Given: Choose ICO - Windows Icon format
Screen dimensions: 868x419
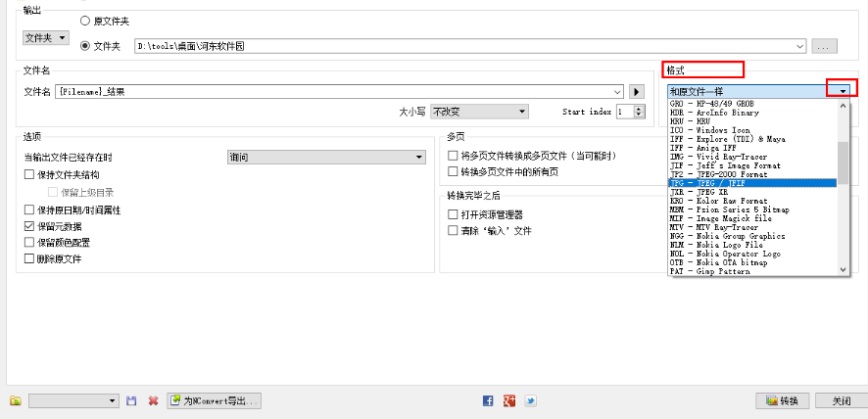Looking at the screenshot, I should 752,130.
